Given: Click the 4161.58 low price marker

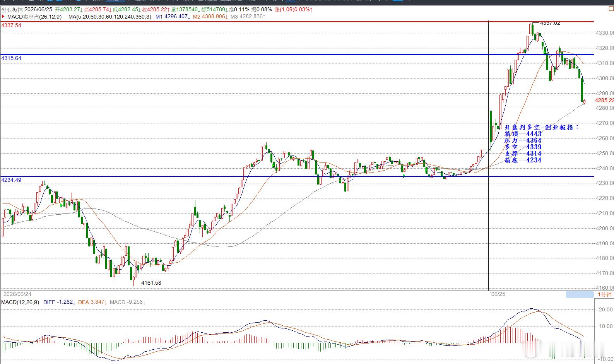Looking at the screenshot, I should (x=151, y=283).
